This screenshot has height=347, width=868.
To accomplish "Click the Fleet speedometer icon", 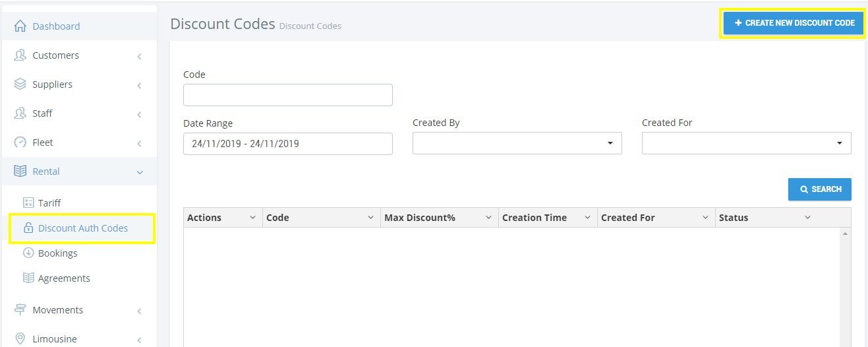I will pyautogui.click(x=20, y=142).
